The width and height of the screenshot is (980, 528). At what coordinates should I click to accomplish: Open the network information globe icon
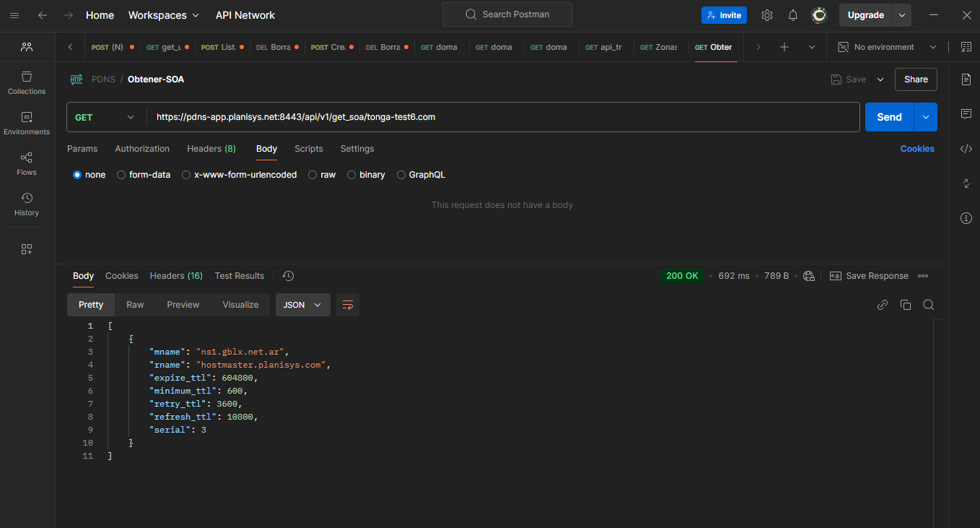(809, 276)
